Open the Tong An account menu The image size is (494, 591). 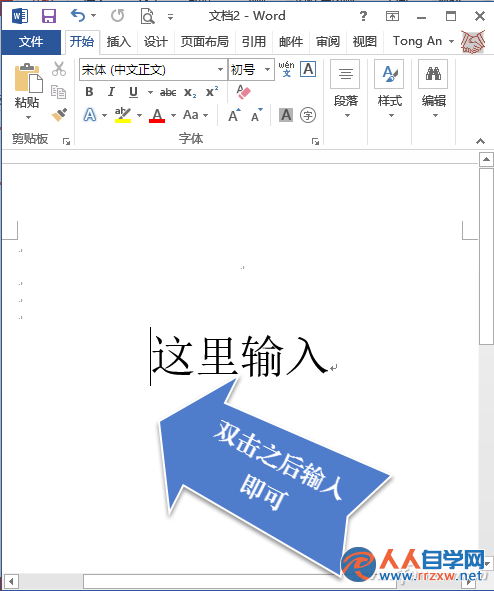pos(423,41)
